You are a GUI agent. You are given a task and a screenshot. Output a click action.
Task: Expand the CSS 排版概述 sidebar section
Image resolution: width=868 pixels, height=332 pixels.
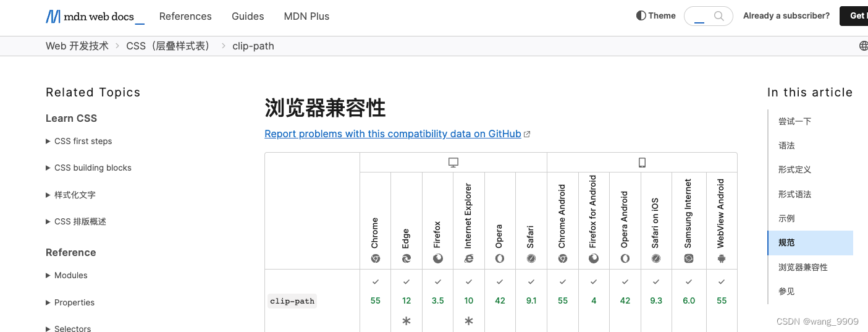(76, 221)
